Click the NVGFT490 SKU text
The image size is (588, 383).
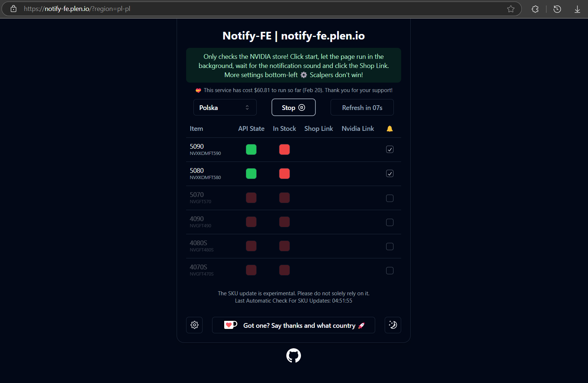200,226
